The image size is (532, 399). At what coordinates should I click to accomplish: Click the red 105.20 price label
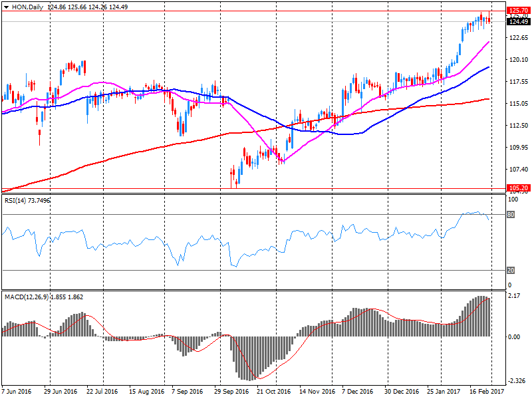click(517, 188)
